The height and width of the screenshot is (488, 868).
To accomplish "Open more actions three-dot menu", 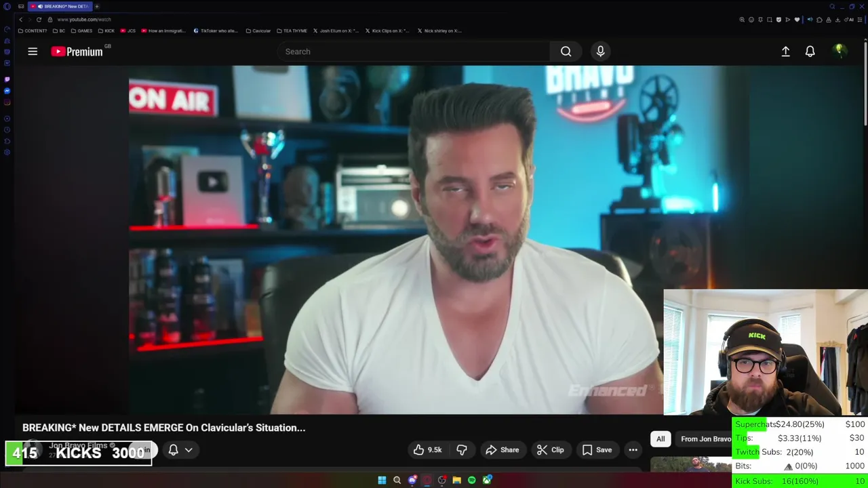I will click(633, 450).
